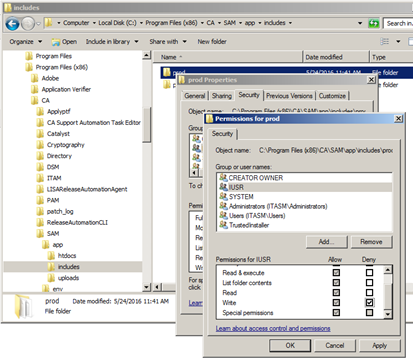Open the Share with dropdown
Image resolution: width=413 pixels, height=360 pixels.
tap(168, 42)
